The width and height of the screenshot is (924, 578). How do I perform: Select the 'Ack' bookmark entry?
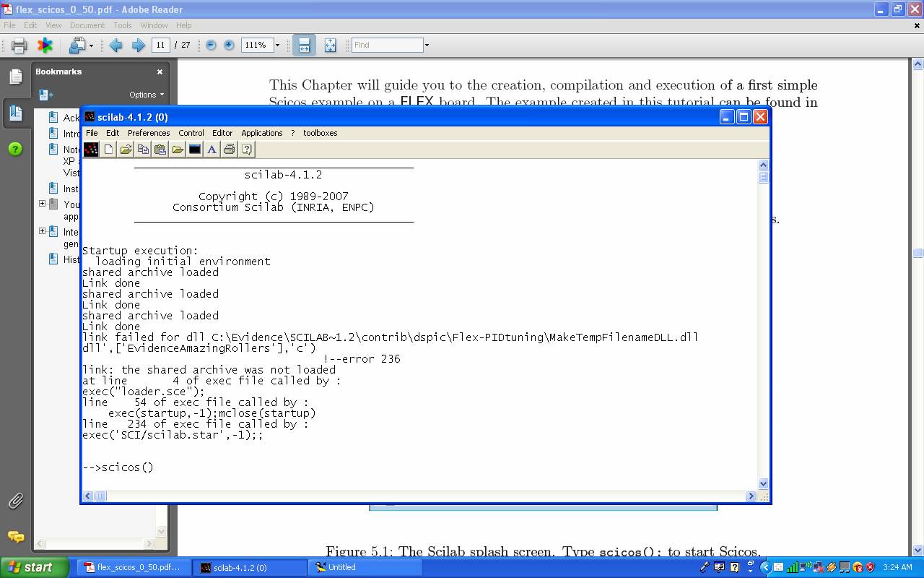tap(71, 118)
